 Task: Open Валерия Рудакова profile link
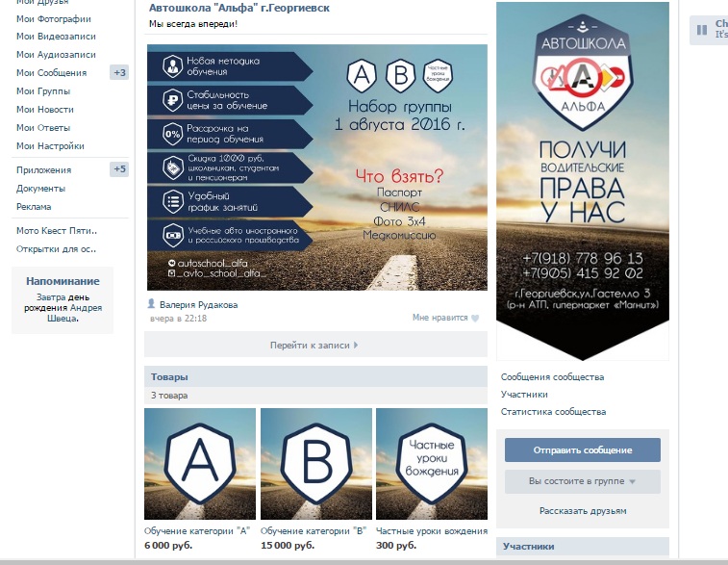(x=198, y=305)
